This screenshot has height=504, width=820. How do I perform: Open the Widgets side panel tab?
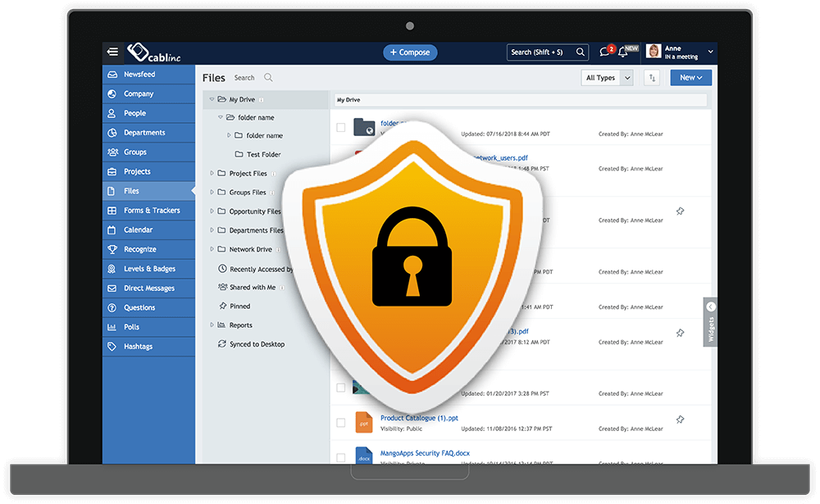coord(710,322)
